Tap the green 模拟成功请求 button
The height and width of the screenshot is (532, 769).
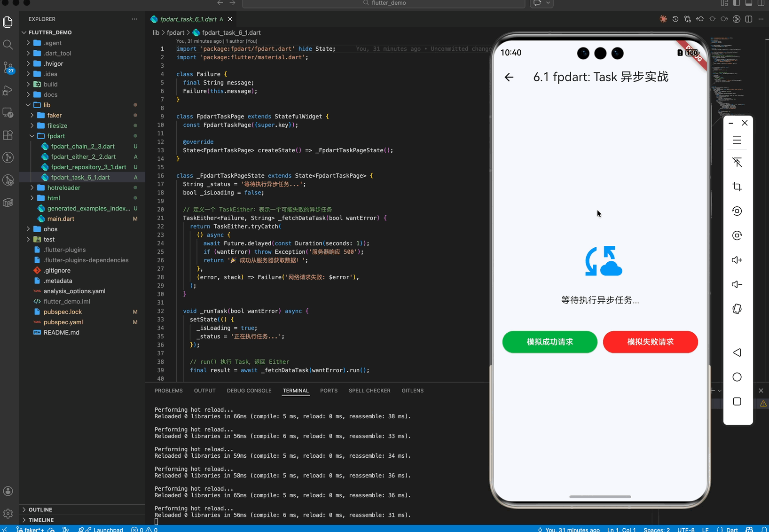pyautogui.click(x=550, y=342)
